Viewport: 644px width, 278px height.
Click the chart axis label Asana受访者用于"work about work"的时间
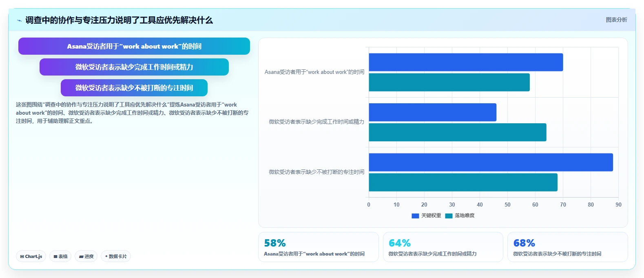tap(314, 72)
